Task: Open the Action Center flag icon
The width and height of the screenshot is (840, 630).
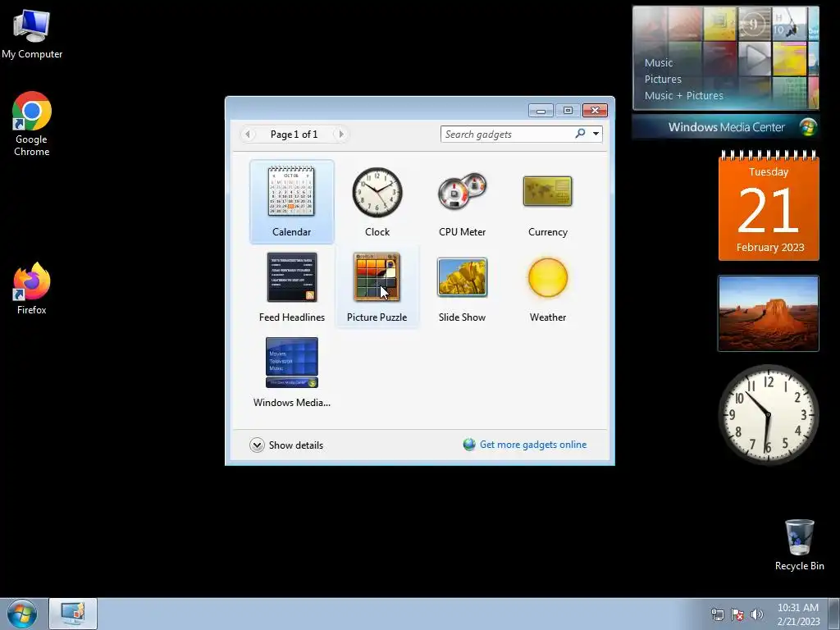Action: pos(737,614)
